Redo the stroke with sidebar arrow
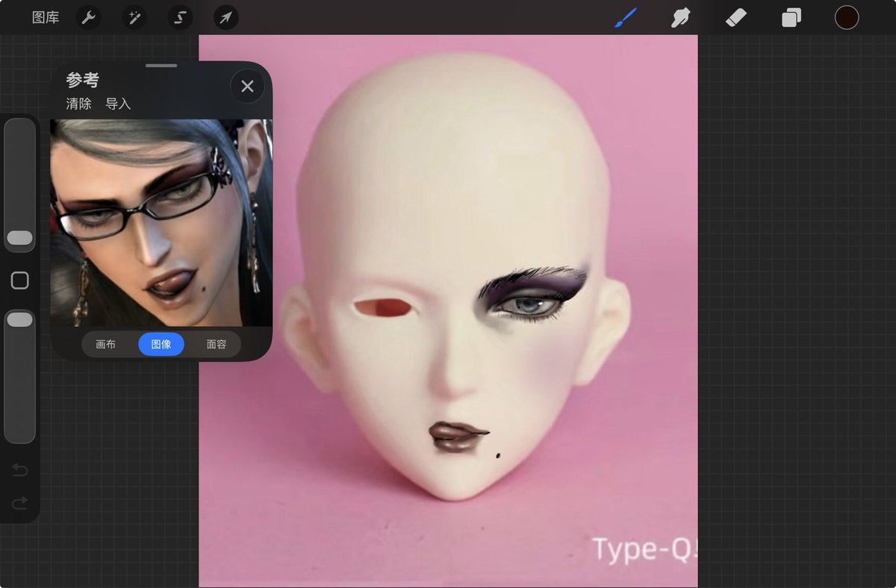 19,503
